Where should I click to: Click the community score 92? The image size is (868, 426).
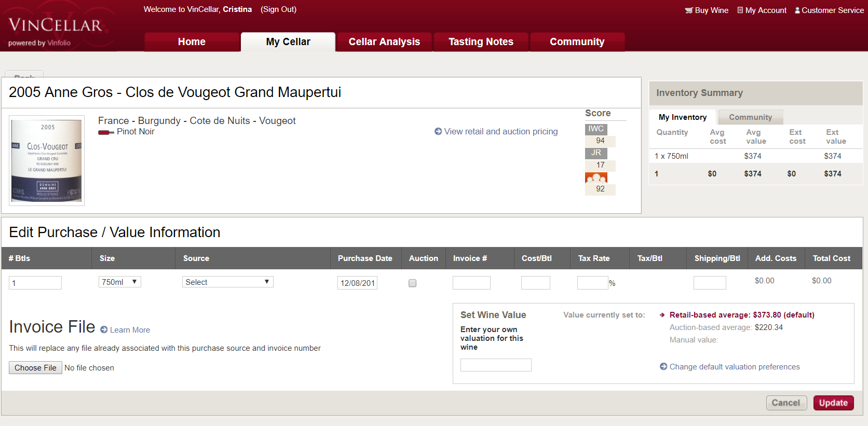(600, 189)
